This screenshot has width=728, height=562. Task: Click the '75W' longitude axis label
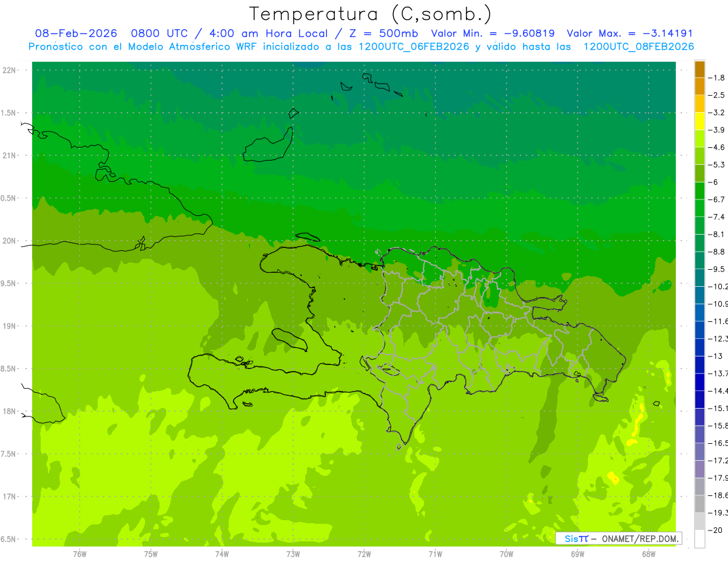(151, 554)
